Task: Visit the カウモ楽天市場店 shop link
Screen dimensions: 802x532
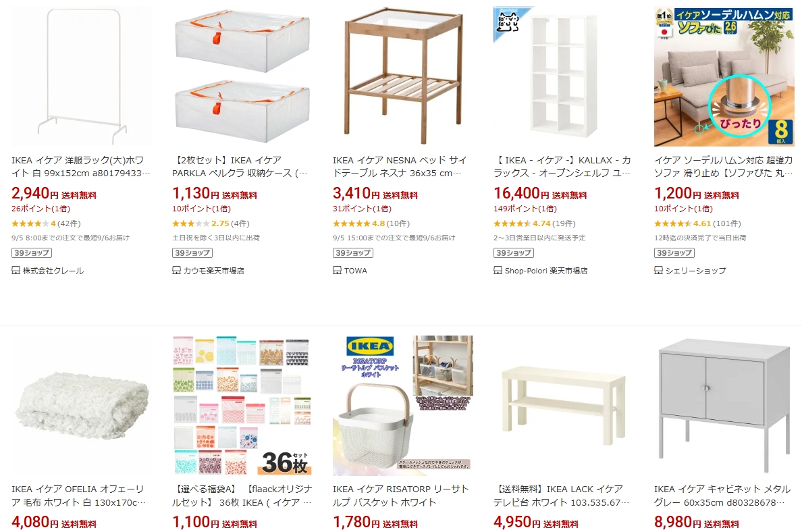Action: pos(214,271)
